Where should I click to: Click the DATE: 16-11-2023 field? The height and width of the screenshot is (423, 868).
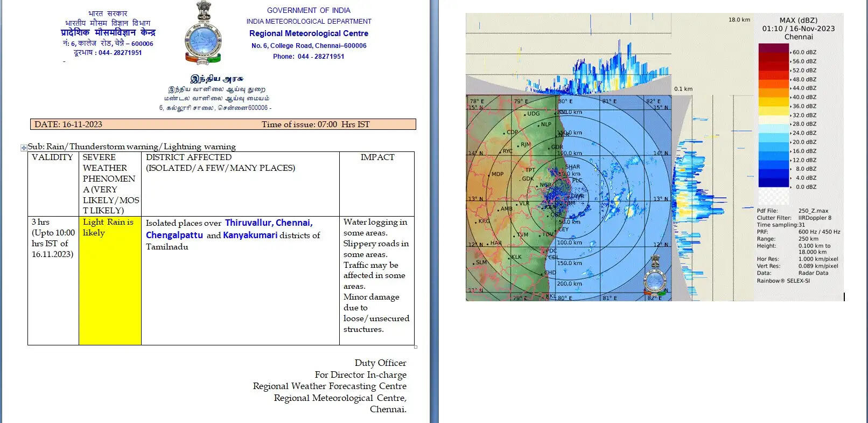(x=68, y=124)
